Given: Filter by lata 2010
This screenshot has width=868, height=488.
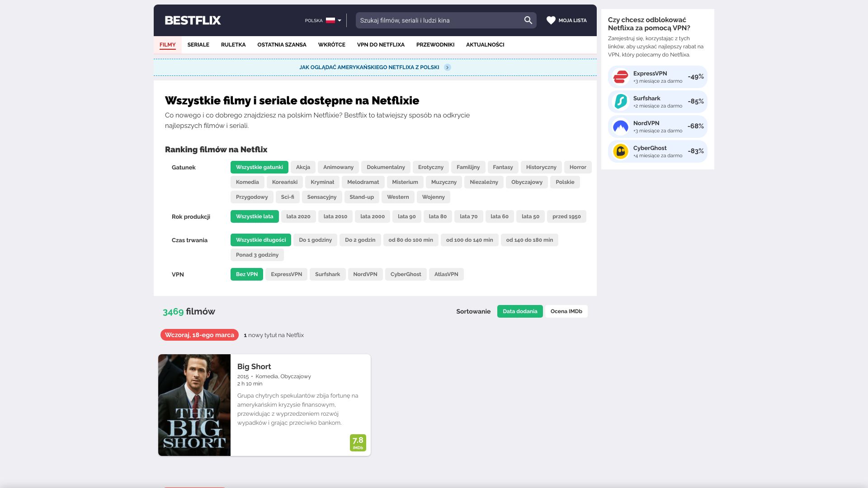Looking at the screenshot, I should tap(335, 216).
